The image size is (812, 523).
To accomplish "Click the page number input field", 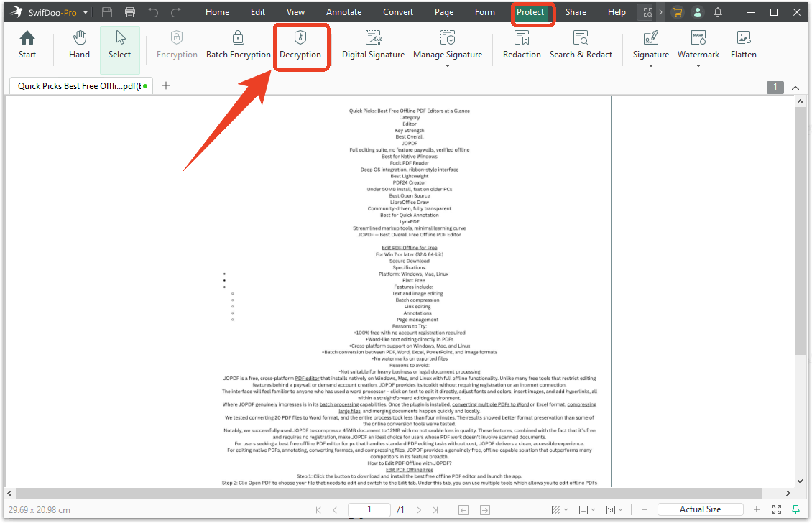I will 369,509.
